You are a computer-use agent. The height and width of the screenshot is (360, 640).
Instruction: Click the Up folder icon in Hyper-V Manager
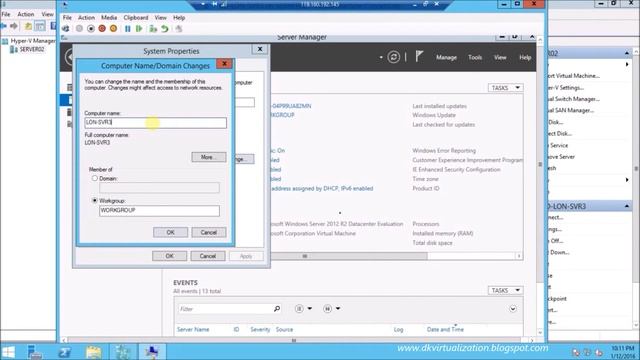tap(28, 26)
